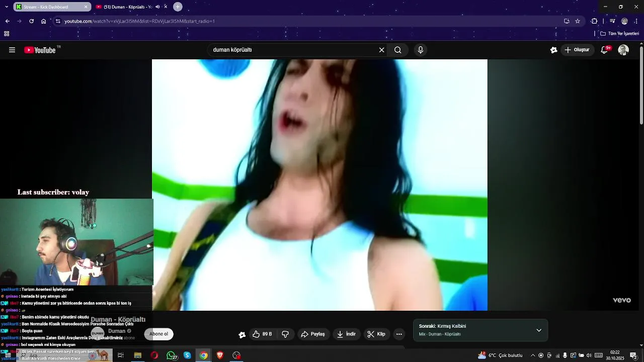
Task: Open the browser home page
Action: pos(44,21)
